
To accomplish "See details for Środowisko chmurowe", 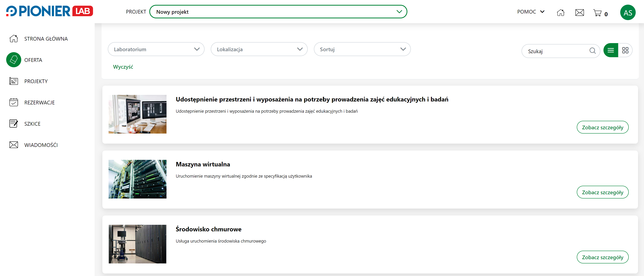I will (602, 257).
